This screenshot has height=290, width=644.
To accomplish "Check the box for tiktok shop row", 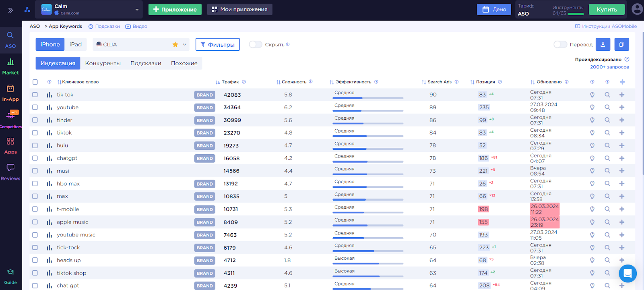I will coord(35,273).
